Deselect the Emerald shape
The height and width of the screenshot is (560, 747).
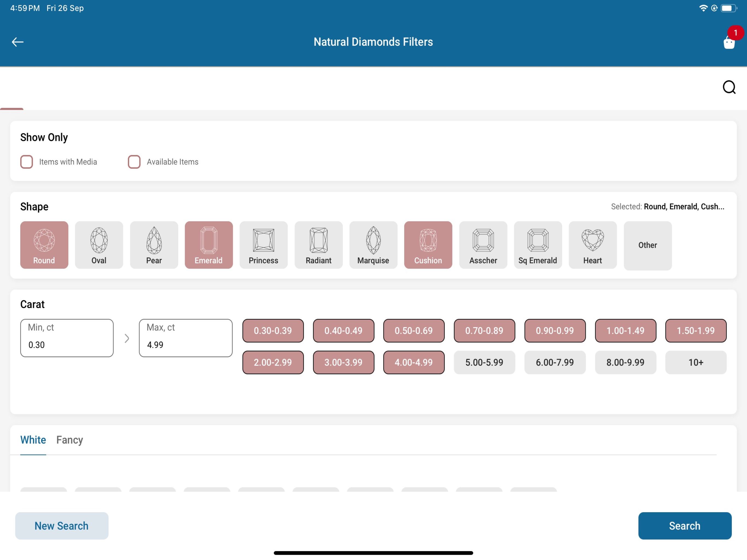(x=209, y=245)
